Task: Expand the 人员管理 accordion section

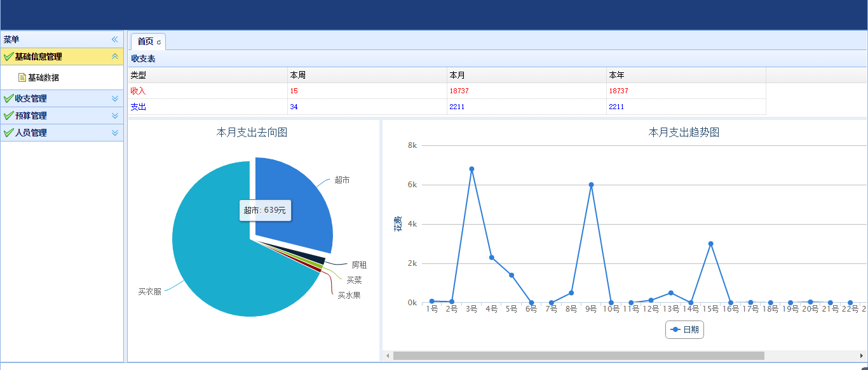Action: tap(115, 133)
